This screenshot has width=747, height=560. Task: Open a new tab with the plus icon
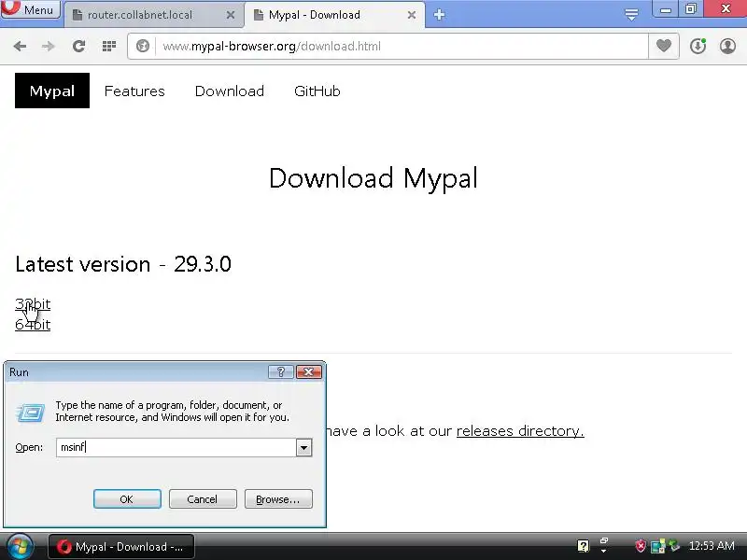tap(439, 15)
